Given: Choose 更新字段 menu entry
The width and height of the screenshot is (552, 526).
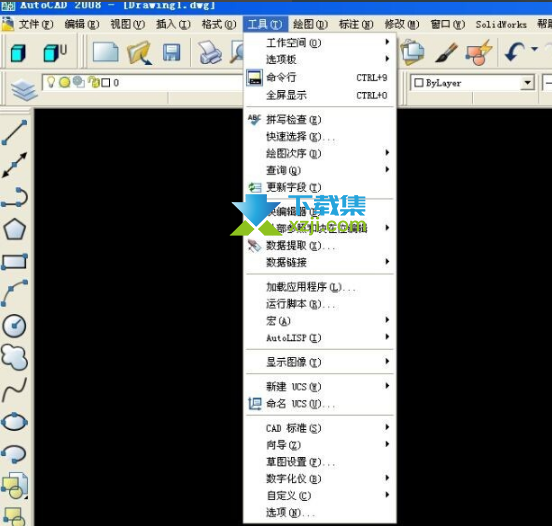Looking at the screenshot, I should pyautogui.click(x=320, y=187).
